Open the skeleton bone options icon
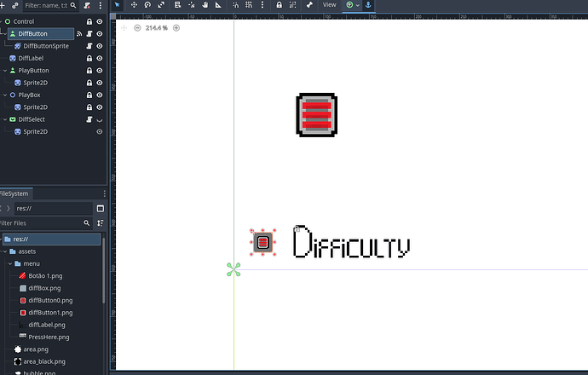 (309, 5)
